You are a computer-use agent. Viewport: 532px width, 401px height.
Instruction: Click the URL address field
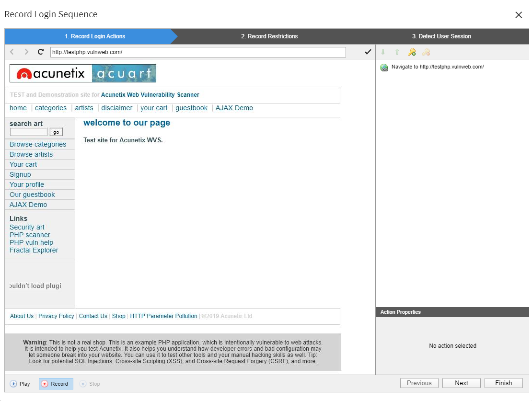[198, 52]
